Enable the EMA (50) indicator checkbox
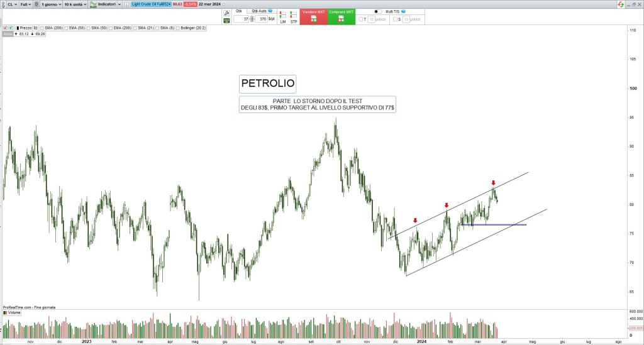The height and width of the screenshot is (345, 644). click(x=65, y=28)
